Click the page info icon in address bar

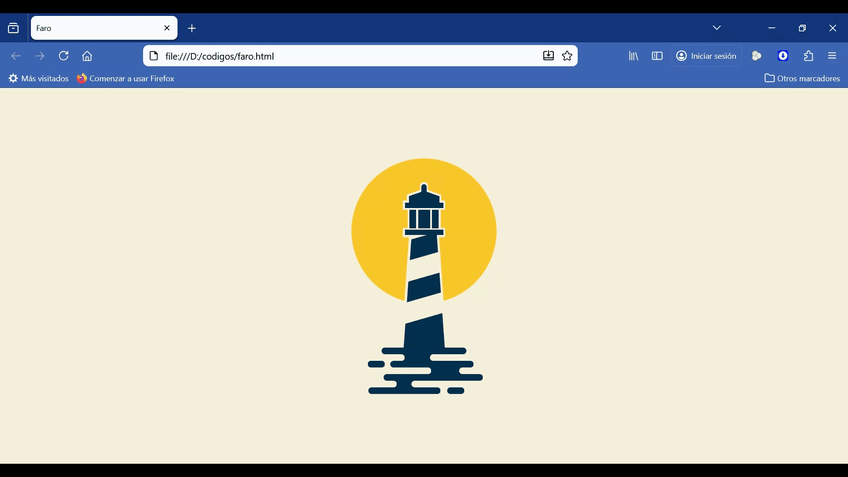click(x=154, y=56)
